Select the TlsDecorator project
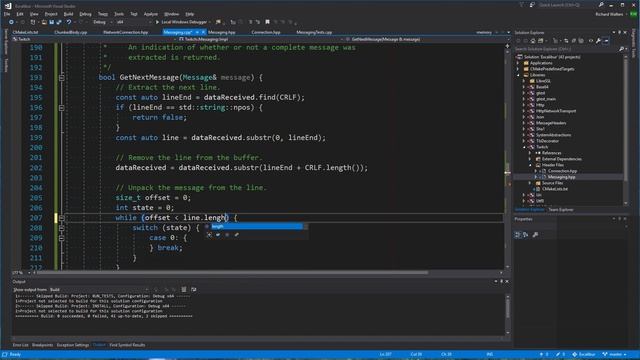 [547, 141]
